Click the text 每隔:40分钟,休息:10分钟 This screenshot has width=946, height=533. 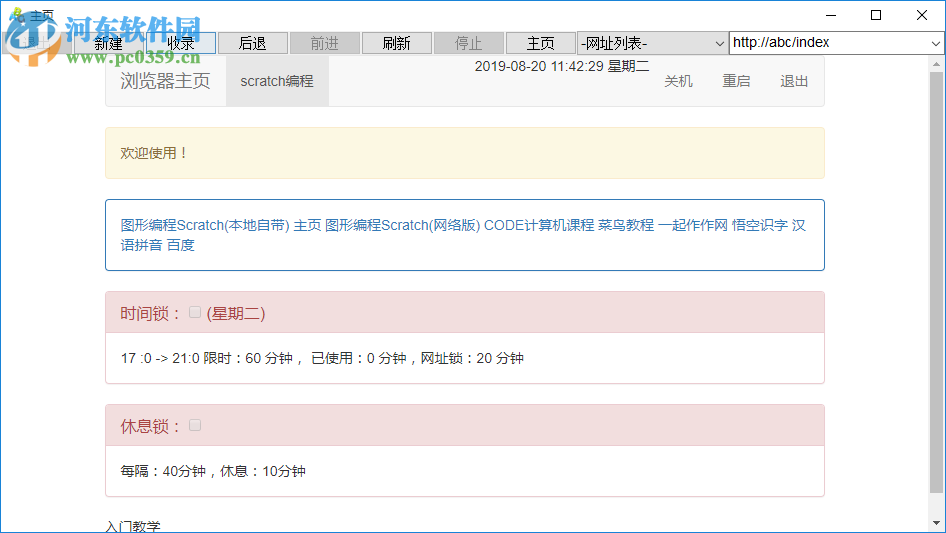(213, 471)
